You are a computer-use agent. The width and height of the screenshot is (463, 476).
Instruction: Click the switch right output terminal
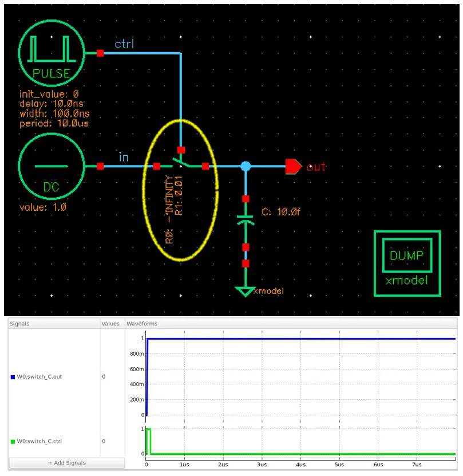coord(205,166)
